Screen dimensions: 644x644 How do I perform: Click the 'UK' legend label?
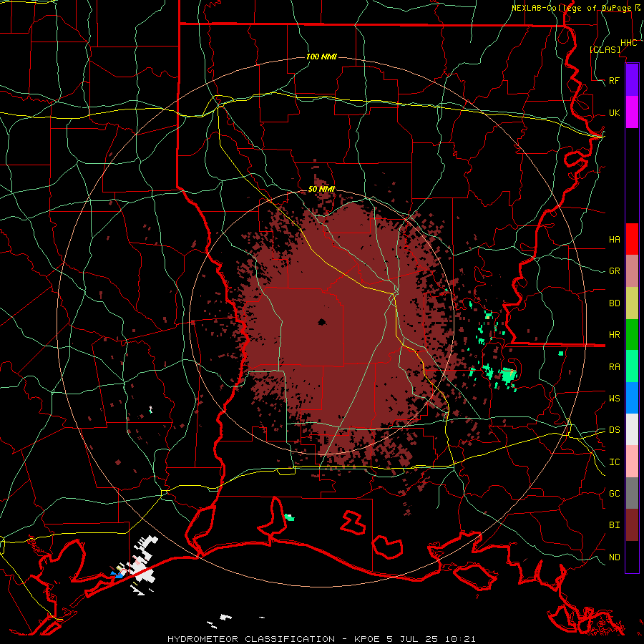coord(614,112)
